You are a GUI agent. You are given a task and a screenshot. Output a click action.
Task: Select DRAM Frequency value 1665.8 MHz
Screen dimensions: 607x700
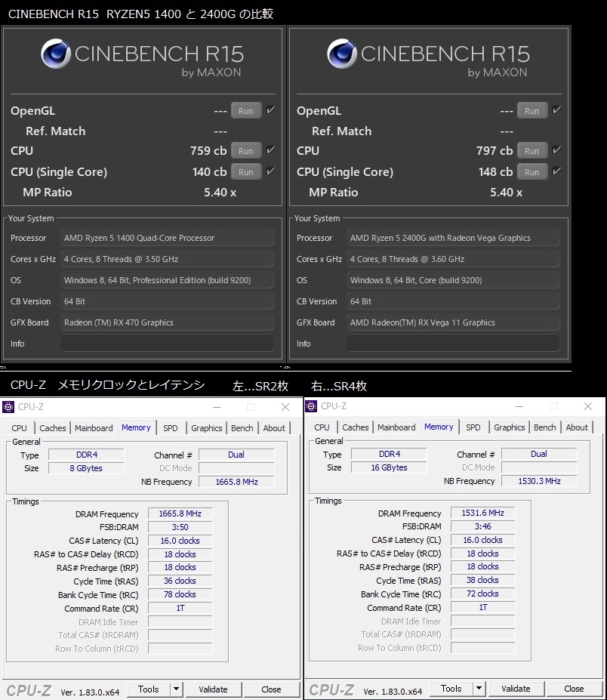[x=180, y=513]
